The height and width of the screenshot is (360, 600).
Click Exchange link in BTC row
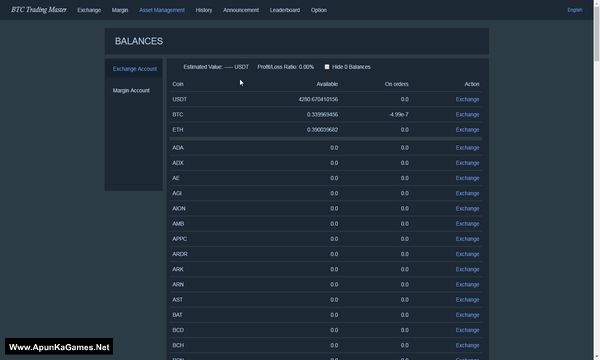467,115
